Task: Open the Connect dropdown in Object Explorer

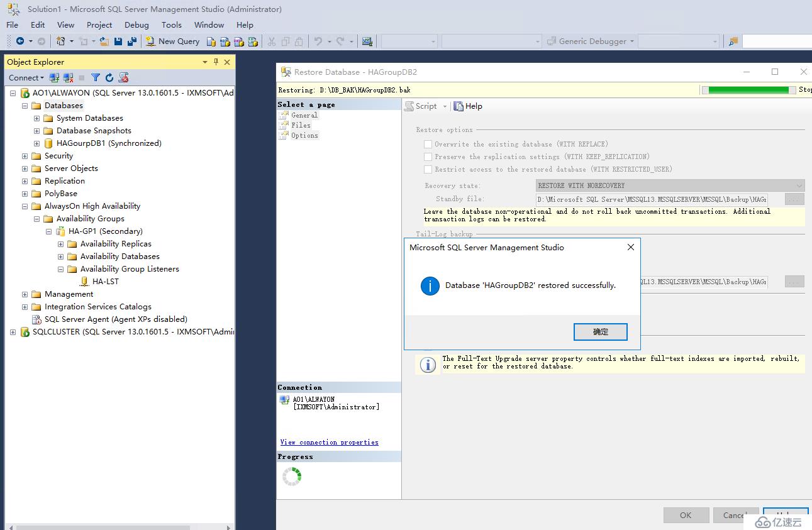Action: click(26, 77)
